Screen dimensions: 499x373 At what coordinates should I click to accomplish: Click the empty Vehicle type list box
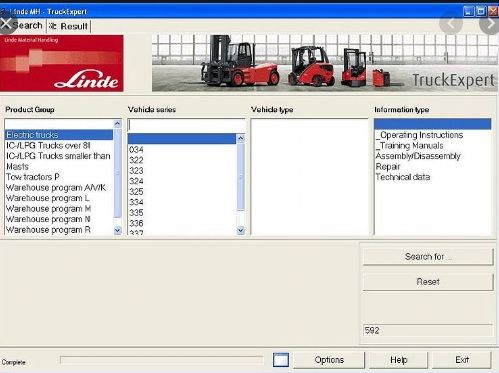tap(309, 177)
